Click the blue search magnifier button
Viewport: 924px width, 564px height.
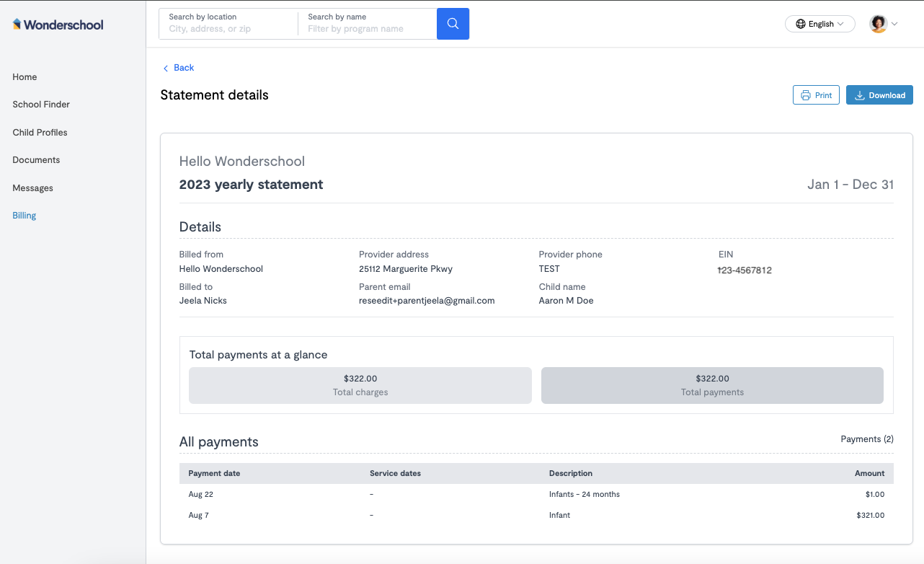click(453, 24)
